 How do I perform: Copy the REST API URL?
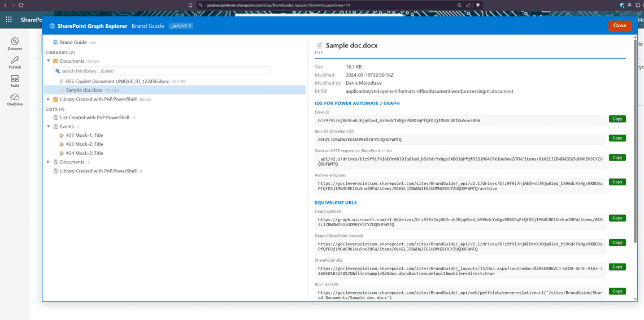[x=617, y=291]
